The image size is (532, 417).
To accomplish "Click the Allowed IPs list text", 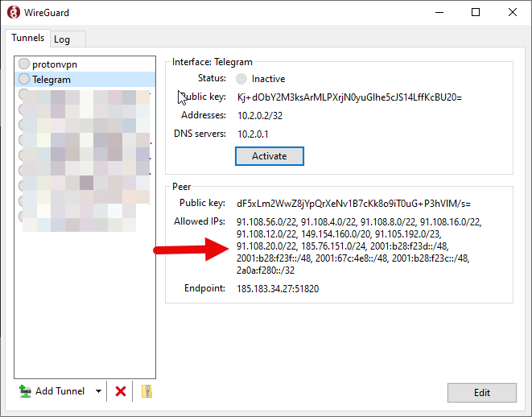I will tap(359, 246).
